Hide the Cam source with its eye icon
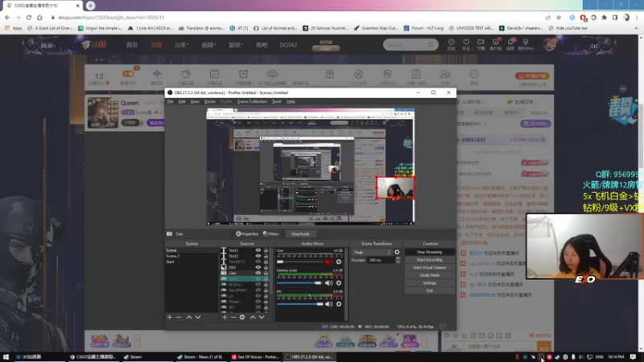 [x=258, y=273]
